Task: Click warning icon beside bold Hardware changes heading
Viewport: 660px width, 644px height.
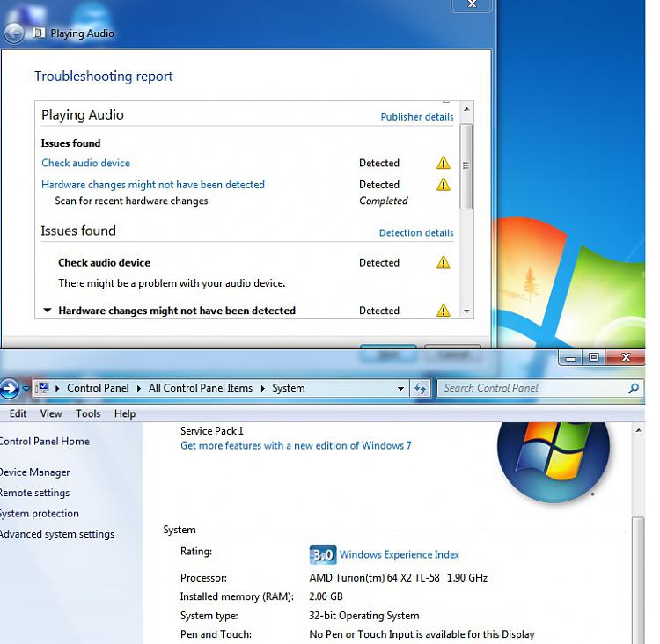Action: coord(443,311)
